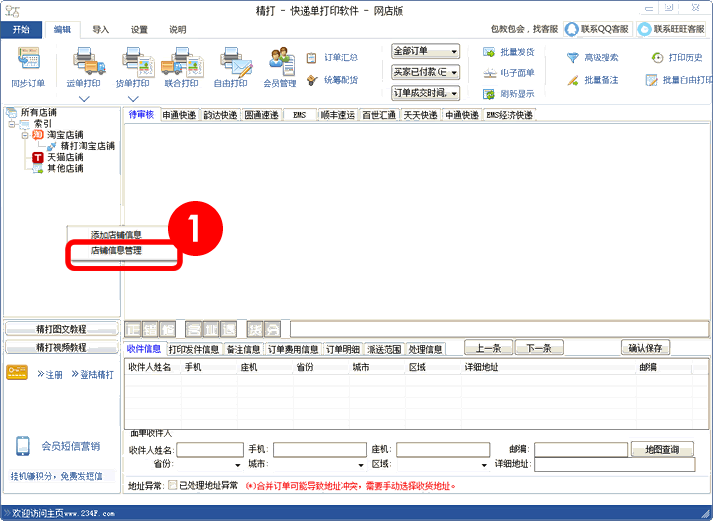Open 自由打印 free print tool
Image resolution: width=713 pixels, height=521 pixels.
[x=231, y=66]
